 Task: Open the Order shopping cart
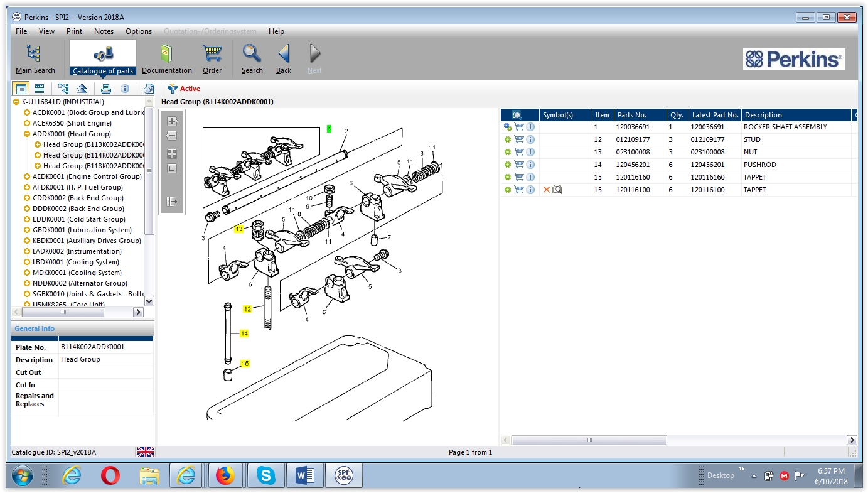coord(212,58)
